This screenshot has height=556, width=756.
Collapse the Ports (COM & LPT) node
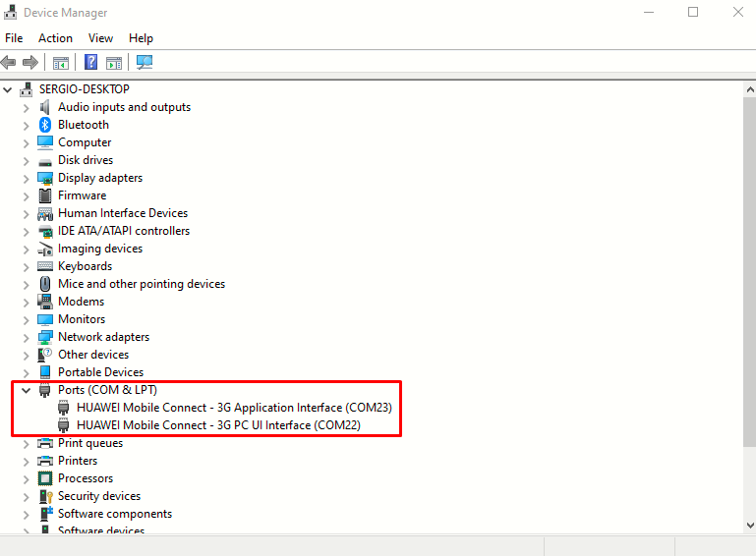(x=26, y=390)
